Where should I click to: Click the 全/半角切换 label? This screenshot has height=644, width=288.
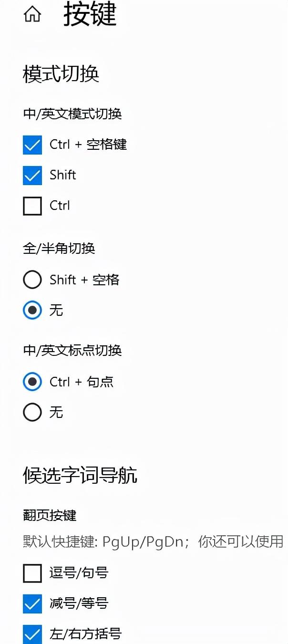pyautogui.click(x=58, y=249)
